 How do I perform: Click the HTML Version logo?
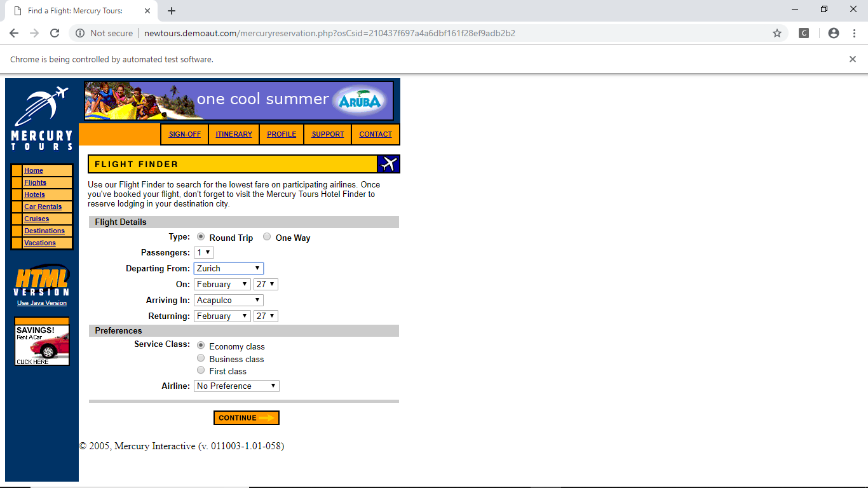42,280
